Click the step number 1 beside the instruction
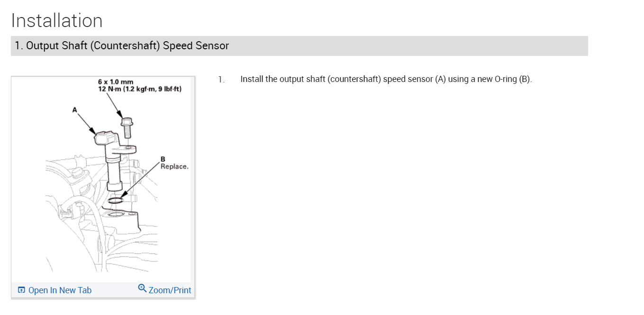Image resolution: width=644 pixels, height=315 pixels. [220, 80]
